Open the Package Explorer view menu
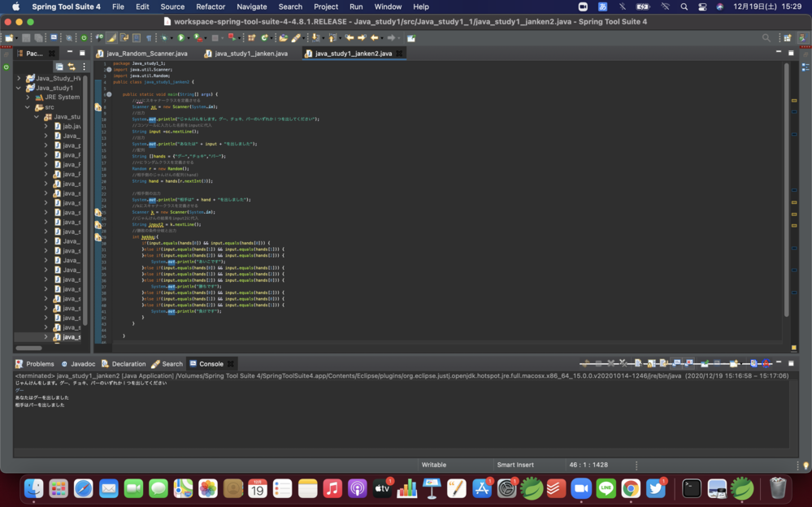Image resolution: width=812 pixels, height=507 pixels. pos(84,67)
